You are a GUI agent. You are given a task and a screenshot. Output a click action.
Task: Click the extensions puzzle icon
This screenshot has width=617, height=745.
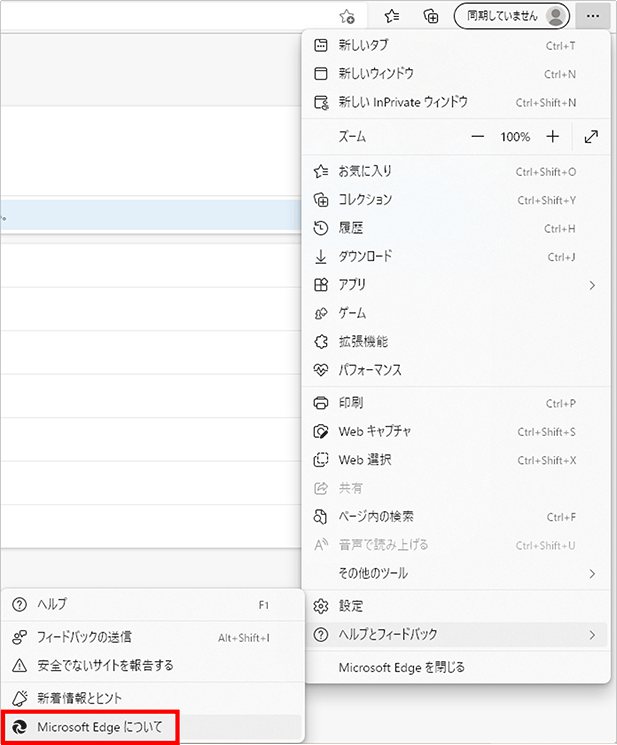pyautogui.click(x=321, y=341)
